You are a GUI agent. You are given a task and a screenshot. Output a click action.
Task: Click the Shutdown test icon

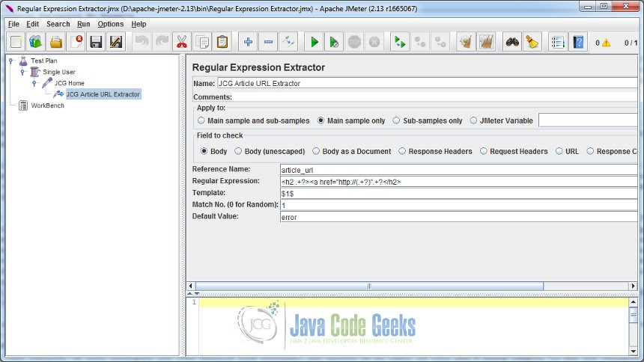(x=374, y=42)
